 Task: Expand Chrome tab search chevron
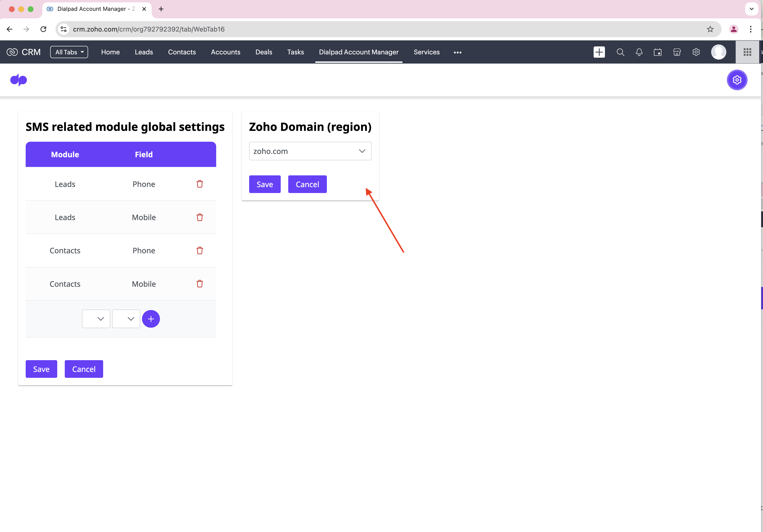coord(751,9)
